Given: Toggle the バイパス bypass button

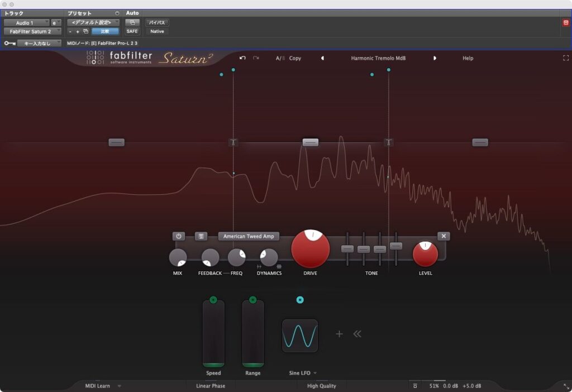Looking at the screenshot, I should tap(157, 22).
